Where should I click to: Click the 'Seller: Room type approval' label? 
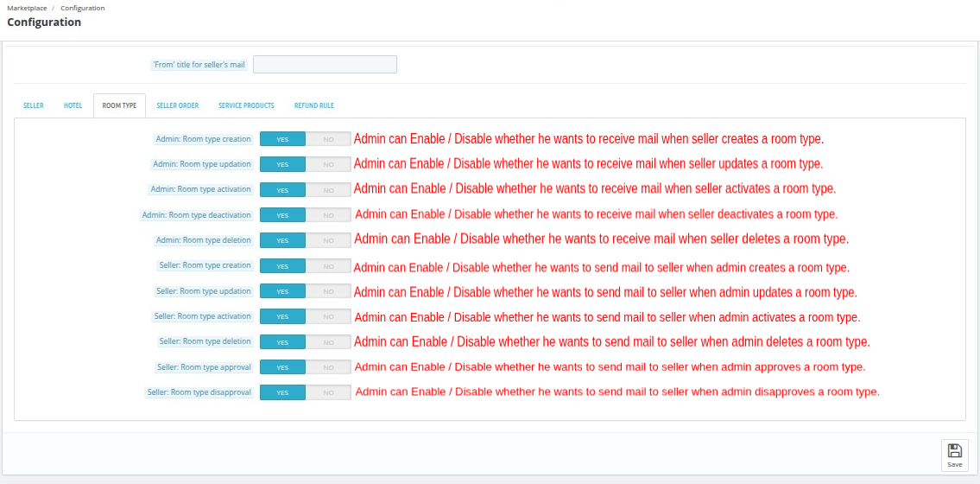(x=204, y=366)
